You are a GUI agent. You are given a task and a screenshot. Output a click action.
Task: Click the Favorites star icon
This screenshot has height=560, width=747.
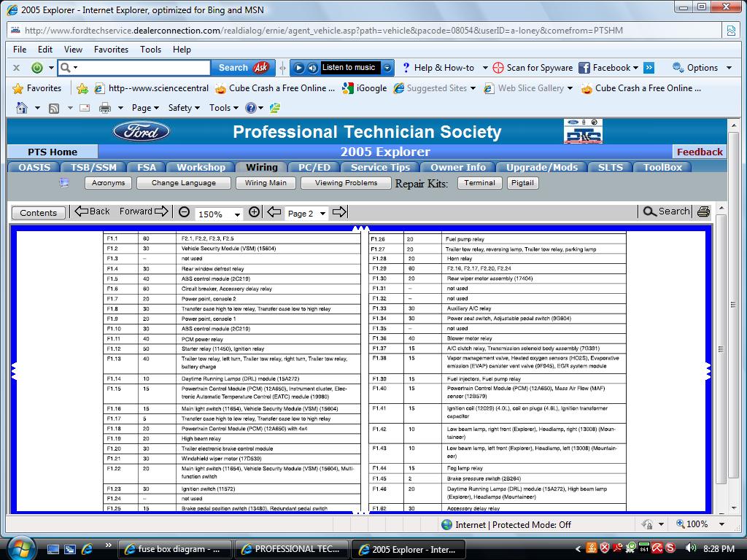click(18, 88)
